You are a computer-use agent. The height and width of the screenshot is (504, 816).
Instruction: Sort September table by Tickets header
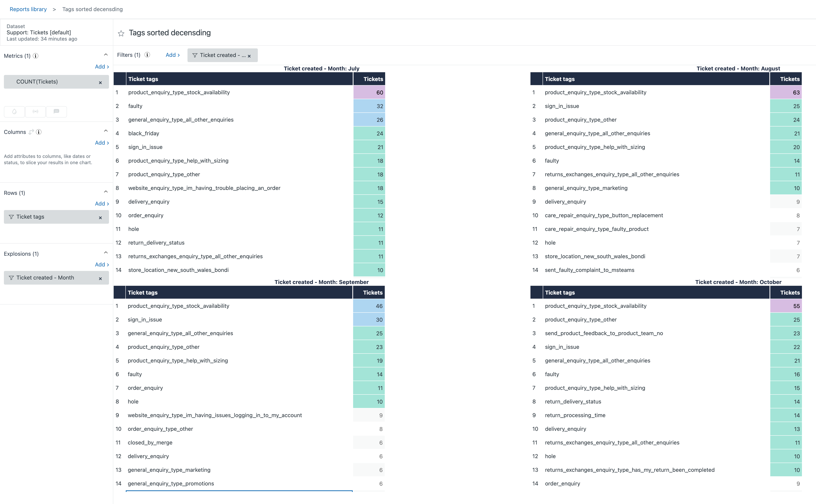(x=369, y=293)
